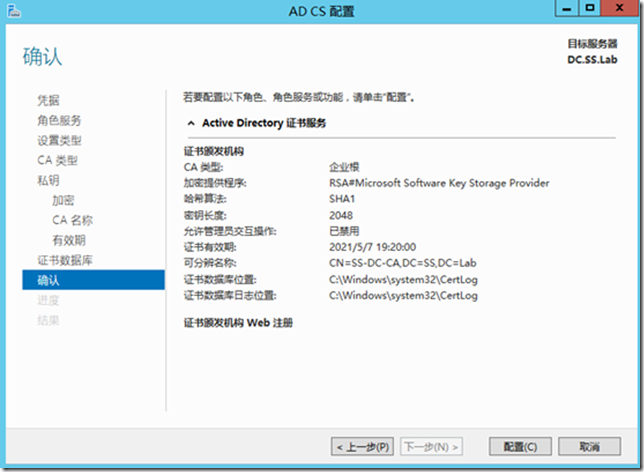Select the 设置类型 step
This screenshot has height=472, width=644.
coord(59,140)
